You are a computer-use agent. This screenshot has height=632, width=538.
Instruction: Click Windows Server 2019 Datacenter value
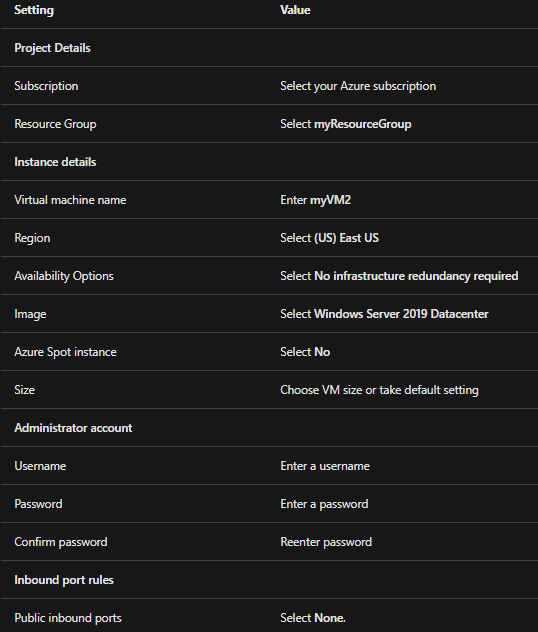pos(401,314)
